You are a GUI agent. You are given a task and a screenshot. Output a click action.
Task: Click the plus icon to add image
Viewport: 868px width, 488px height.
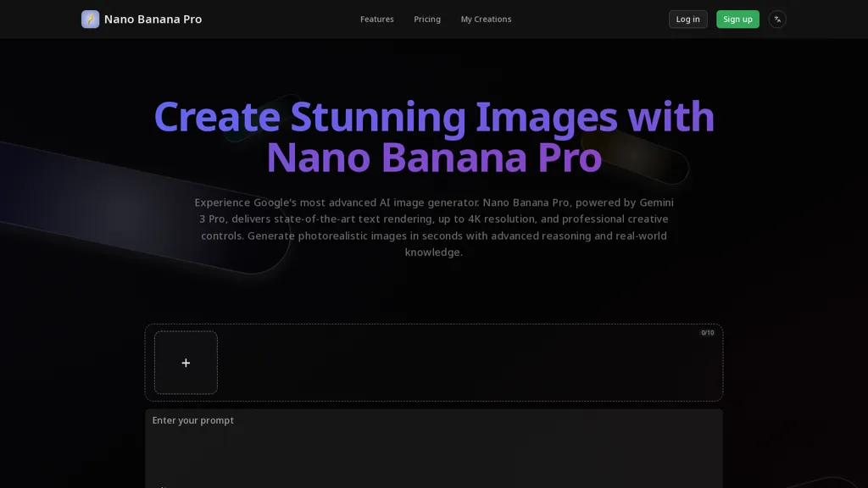pyautogui.click(x=186, y=363)
